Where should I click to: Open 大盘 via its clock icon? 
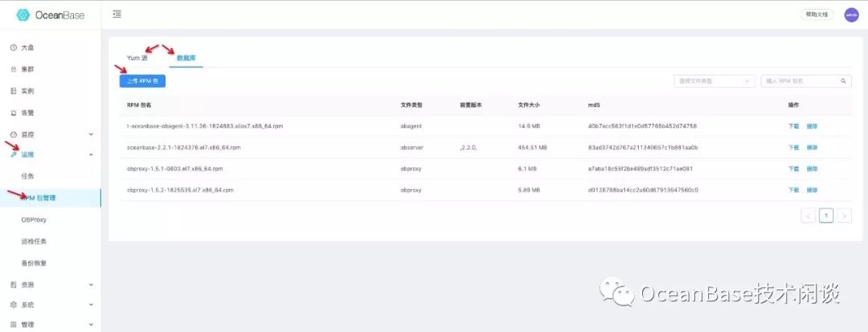click(x=14, y=48)
